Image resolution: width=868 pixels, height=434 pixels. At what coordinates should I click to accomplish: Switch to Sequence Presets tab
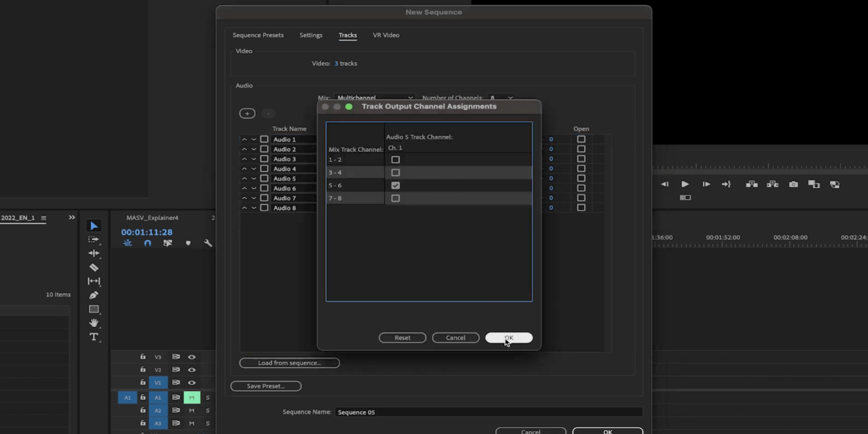click(258, 35)
